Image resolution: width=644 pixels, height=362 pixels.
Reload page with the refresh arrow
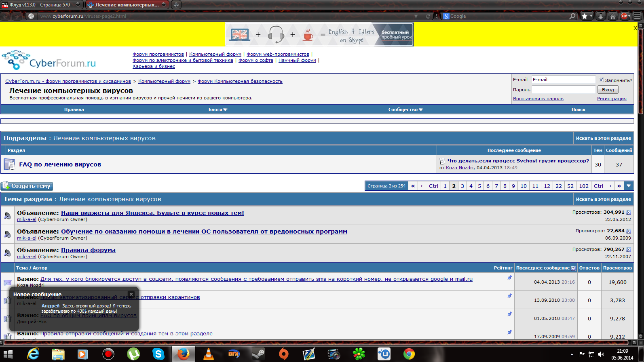pos(428,16)
